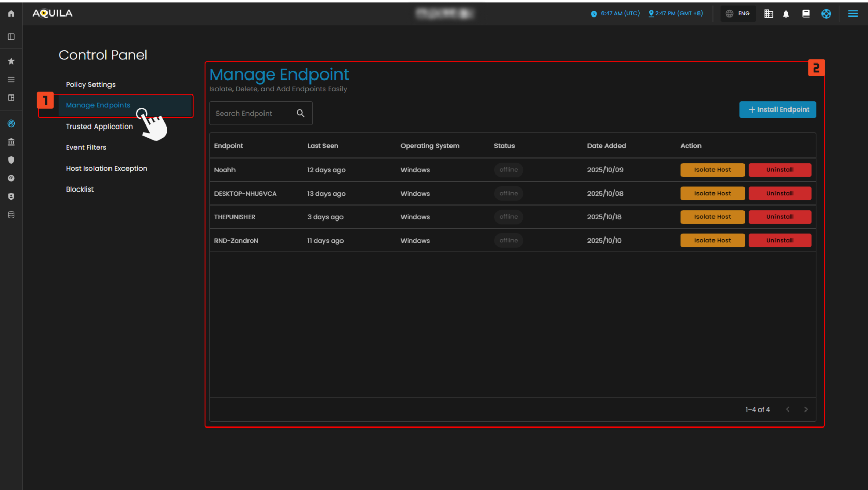Toggle the sidebar panel layout icon
The width and height of the screenshot is (868, 490).
click(11, 37)
